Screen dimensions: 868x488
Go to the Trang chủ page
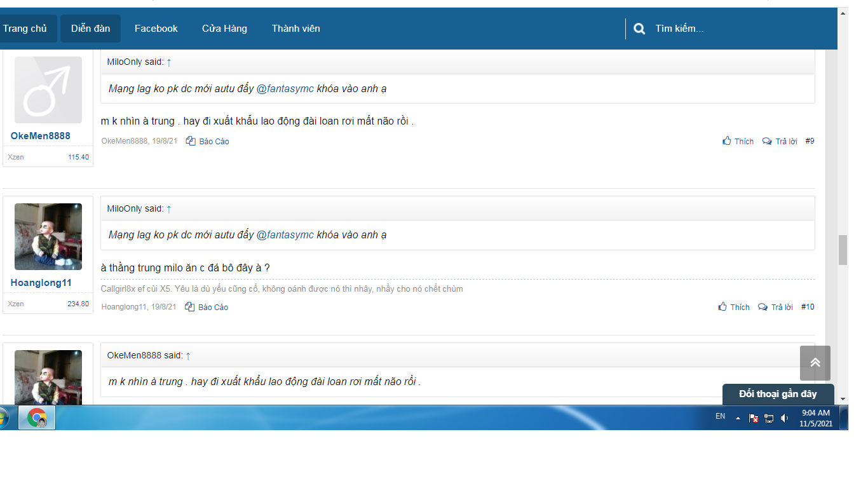pyautogui.click(x=25, y=29)
